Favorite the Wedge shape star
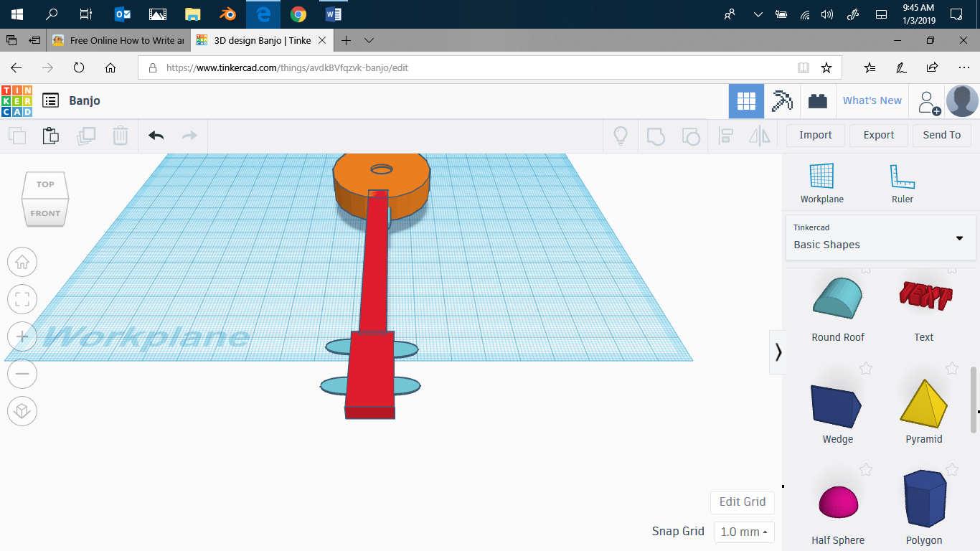This screenshot has height=551, width=980. point(866,369)
